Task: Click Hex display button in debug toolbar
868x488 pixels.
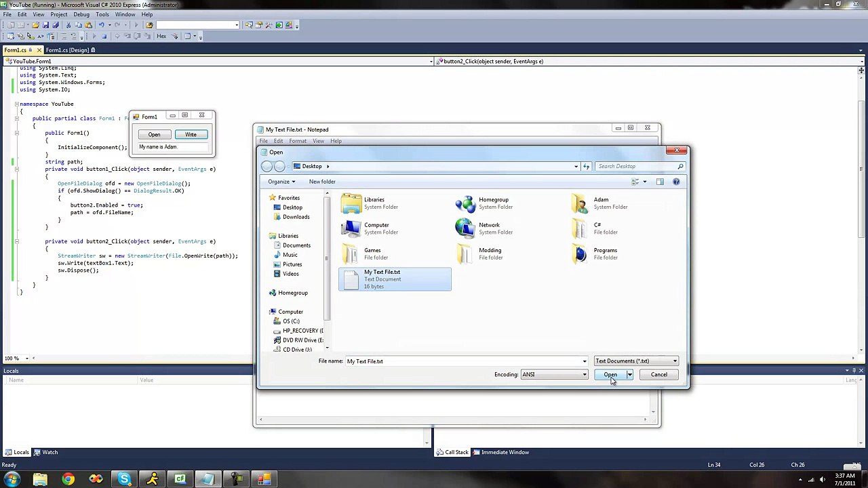Action: point(161,36)
